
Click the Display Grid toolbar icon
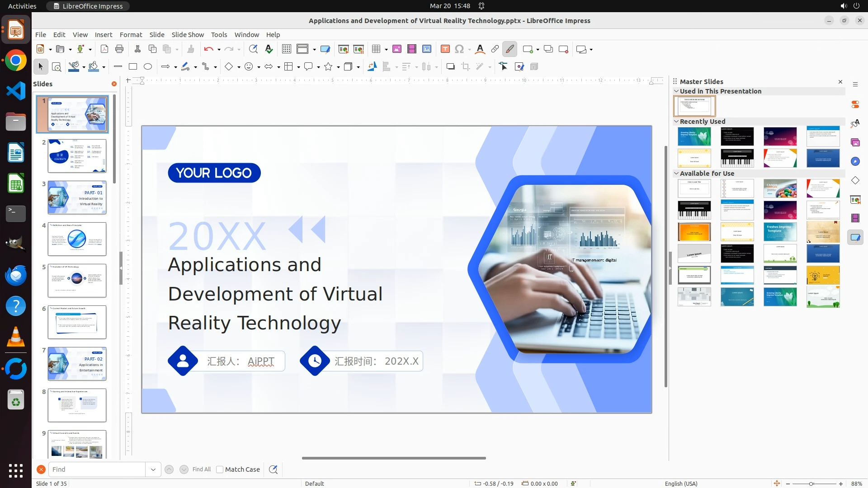(x=286, y=49)
